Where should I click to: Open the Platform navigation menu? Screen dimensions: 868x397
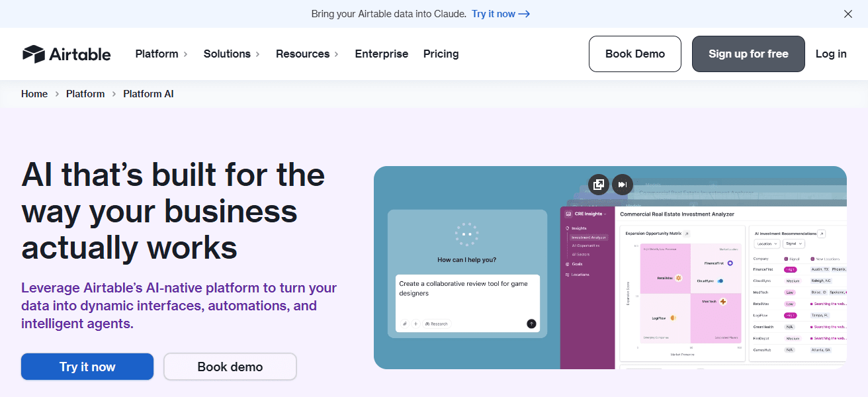tap(161, 54)
